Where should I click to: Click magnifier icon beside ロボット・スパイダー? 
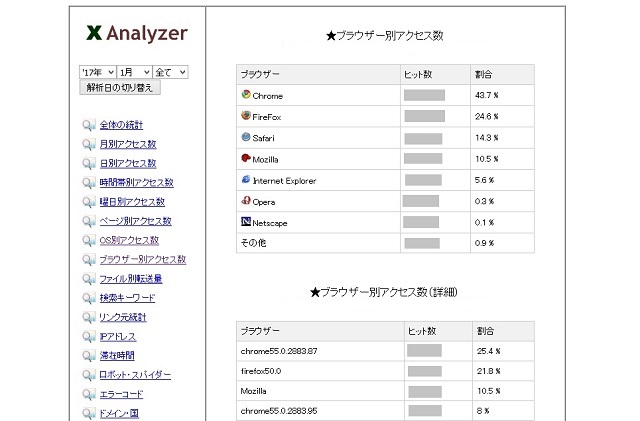coord(89,374)
